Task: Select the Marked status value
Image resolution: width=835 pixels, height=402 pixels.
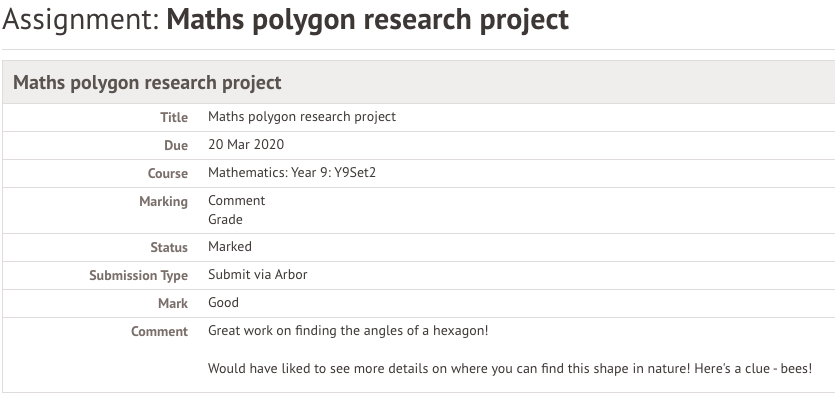Action: [x=230, y=247]
